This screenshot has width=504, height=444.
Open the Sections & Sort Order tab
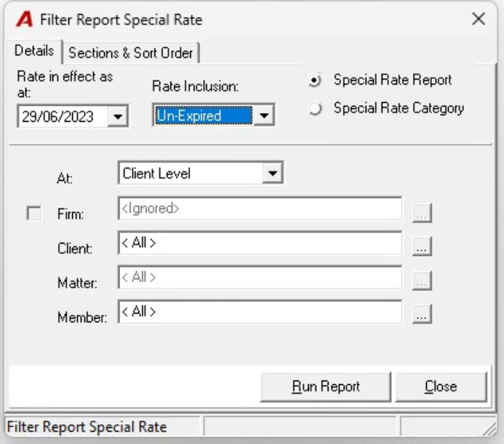point(130,52)
